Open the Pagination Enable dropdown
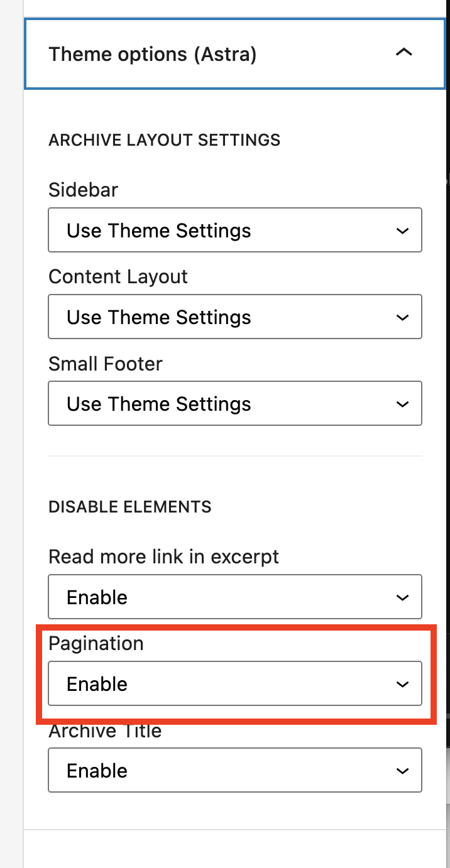The height and width of the screenshot is (868, 450). coord(235,683)
